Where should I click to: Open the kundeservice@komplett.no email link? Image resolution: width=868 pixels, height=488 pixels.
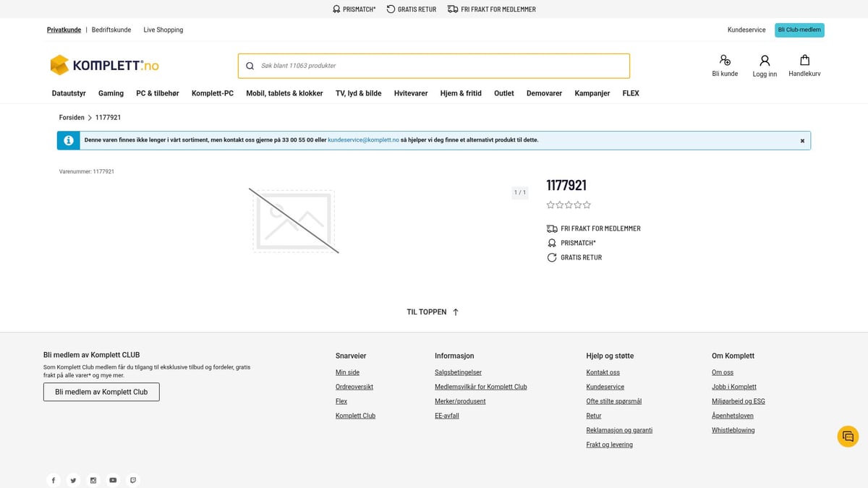(x=363, y=140)
